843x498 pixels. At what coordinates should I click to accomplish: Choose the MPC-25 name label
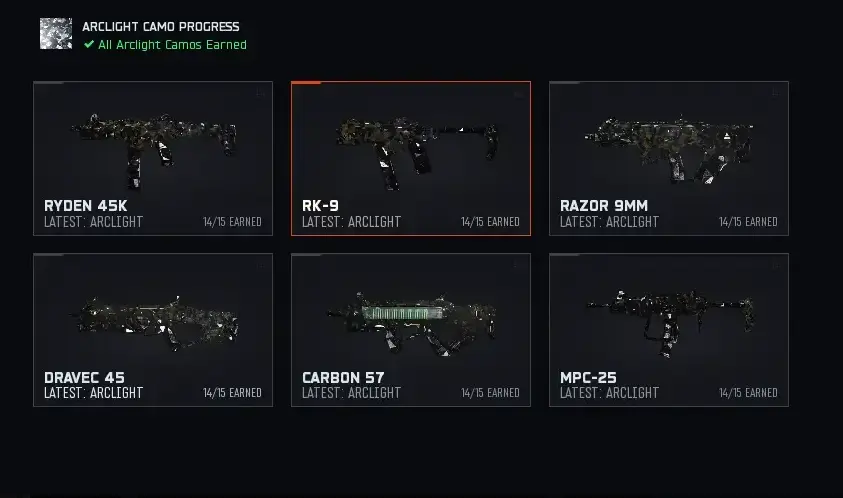[588, 378]
